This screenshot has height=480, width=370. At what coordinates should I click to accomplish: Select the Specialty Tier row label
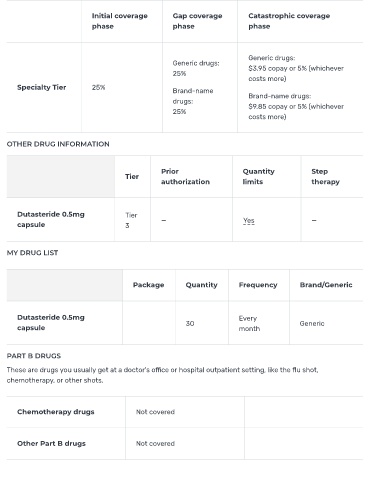[x=42, y=87]
